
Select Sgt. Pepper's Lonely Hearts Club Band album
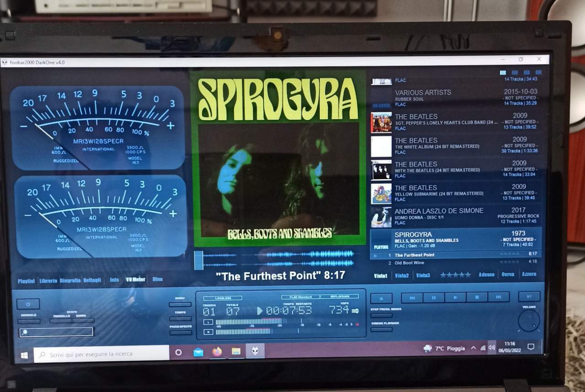click(x=456, y=122)
